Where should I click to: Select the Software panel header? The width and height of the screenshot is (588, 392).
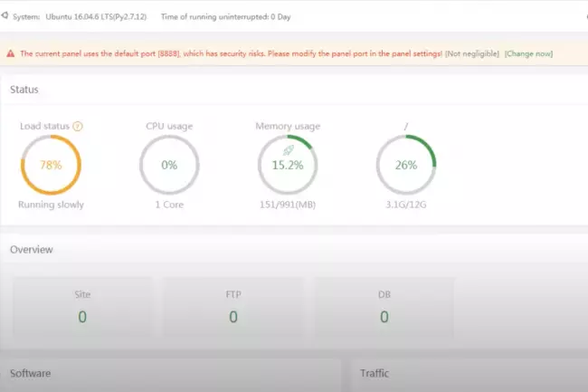point(31,373)
